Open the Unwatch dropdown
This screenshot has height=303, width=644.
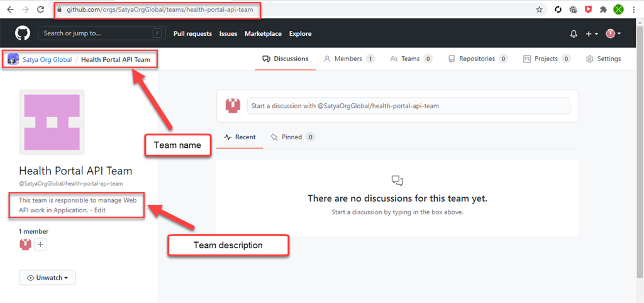(x=47, y=278)
